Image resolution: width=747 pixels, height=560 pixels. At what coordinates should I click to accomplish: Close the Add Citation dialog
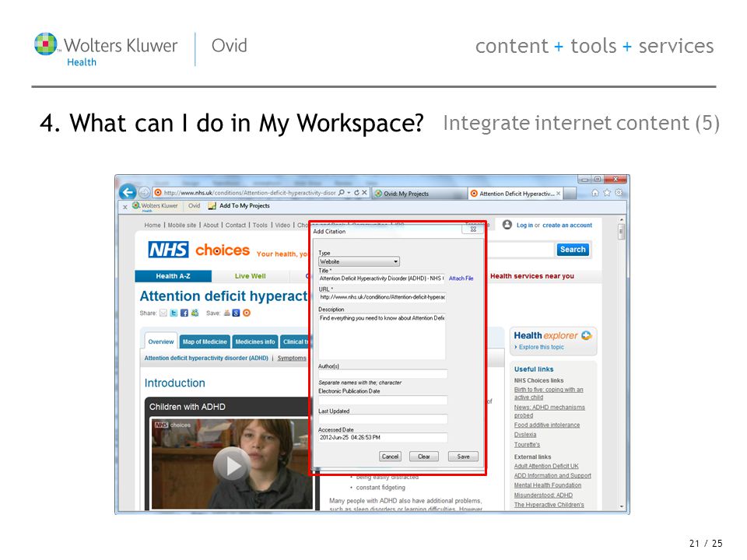(473, 229)
